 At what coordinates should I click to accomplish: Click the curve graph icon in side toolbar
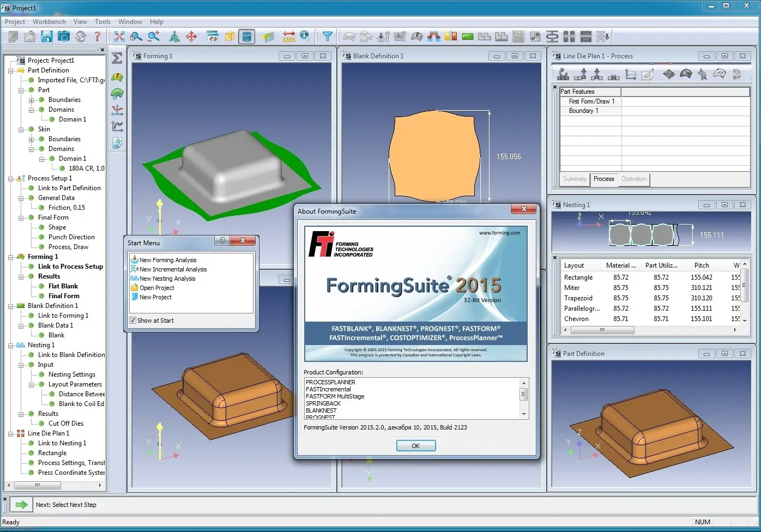[x=117, y=126]
